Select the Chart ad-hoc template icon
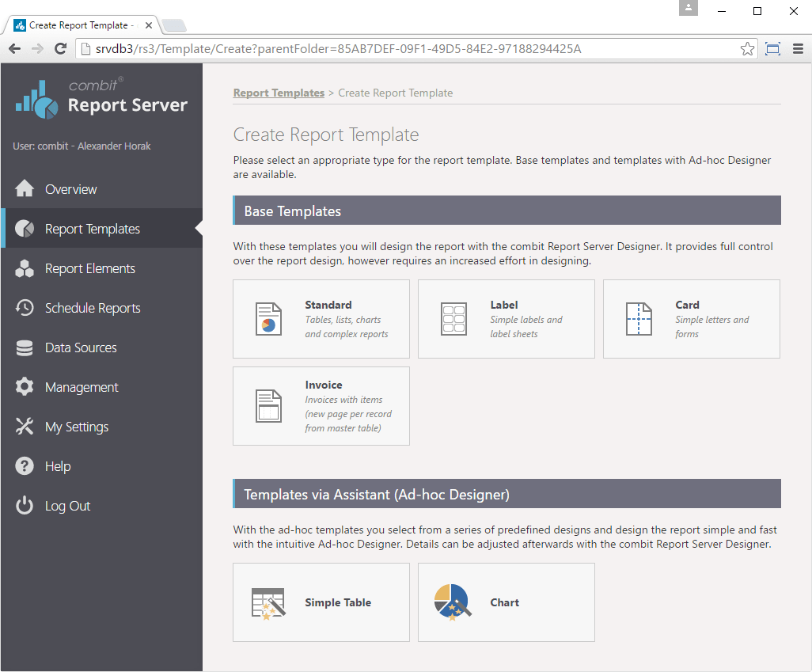The image size is (812, 672). (453, 602)
